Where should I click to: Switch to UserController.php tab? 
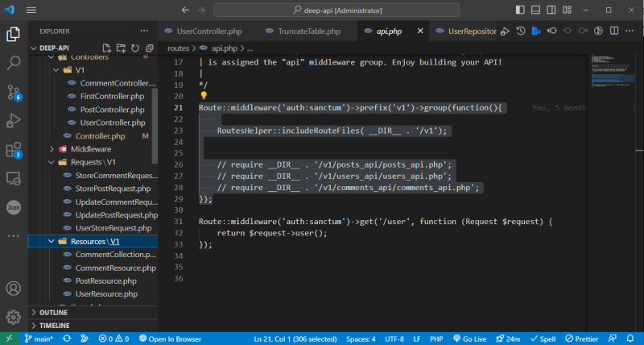click(208, 31)
